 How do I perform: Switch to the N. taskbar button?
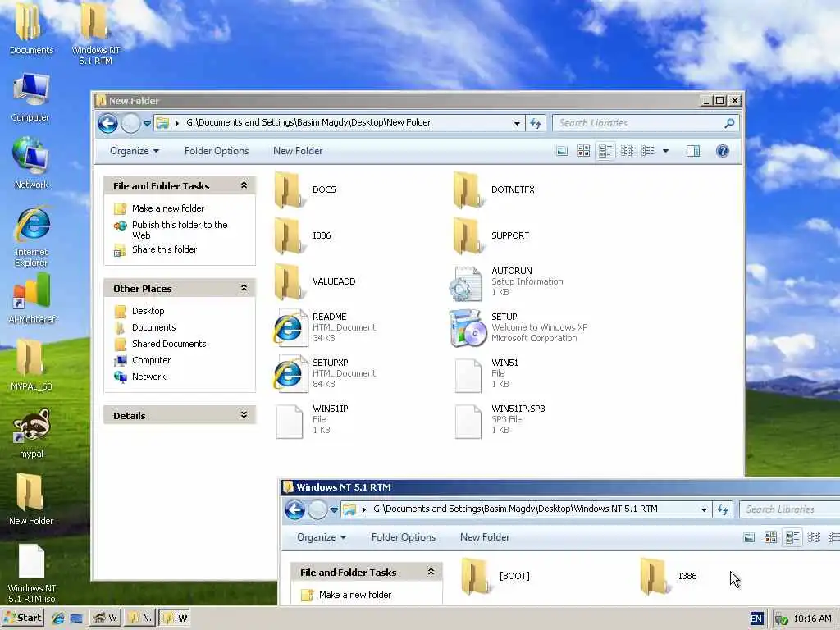click(x=139, y=619)
